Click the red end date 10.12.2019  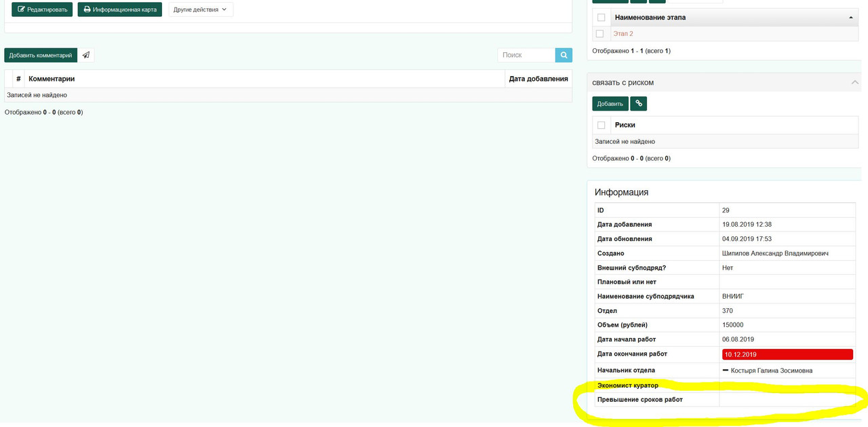tap(787, 354)
